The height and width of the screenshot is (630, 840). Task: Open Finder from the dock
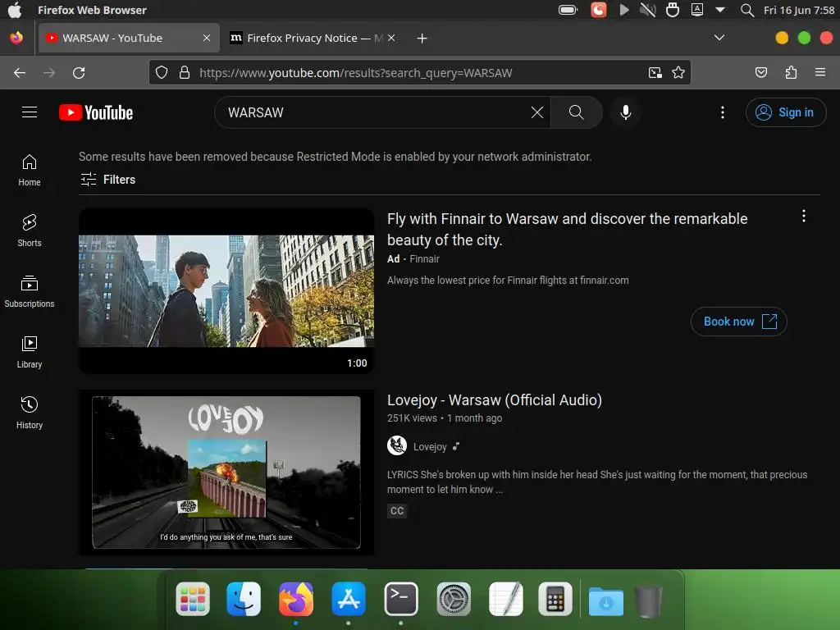pos(244,599)
